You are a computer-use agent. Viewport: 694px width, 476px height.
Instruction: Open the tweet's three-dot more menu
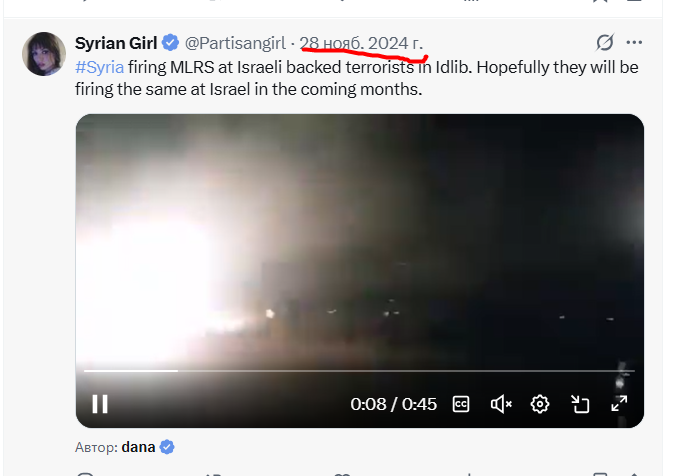(634, 43)
